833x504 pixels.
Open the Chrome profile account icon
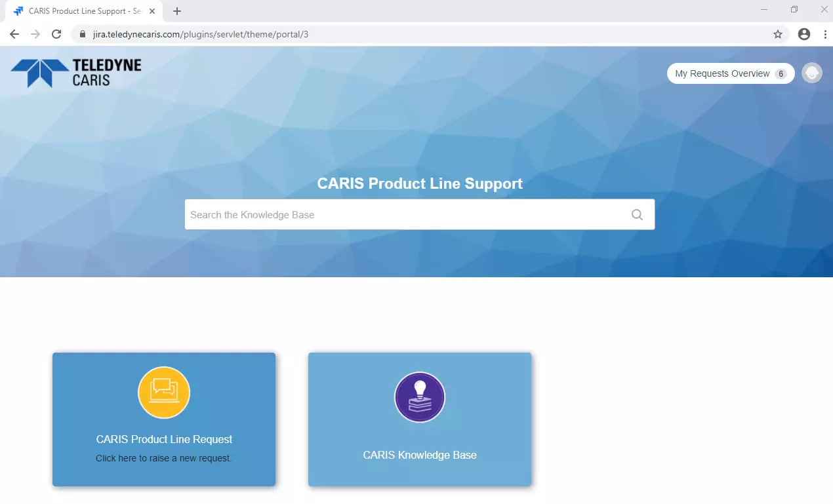point(804,33)
